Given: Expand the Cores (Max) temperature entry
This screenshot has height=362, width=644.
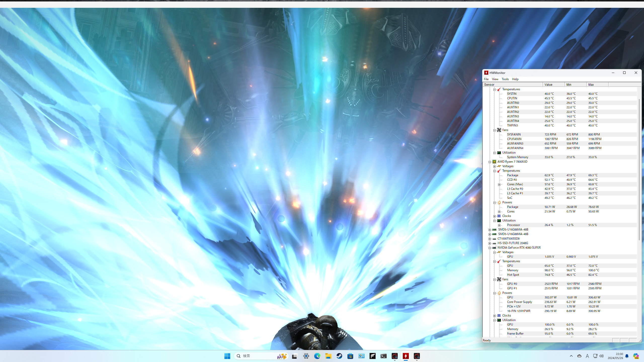Looking at the screenshot, I should (499, 185).
